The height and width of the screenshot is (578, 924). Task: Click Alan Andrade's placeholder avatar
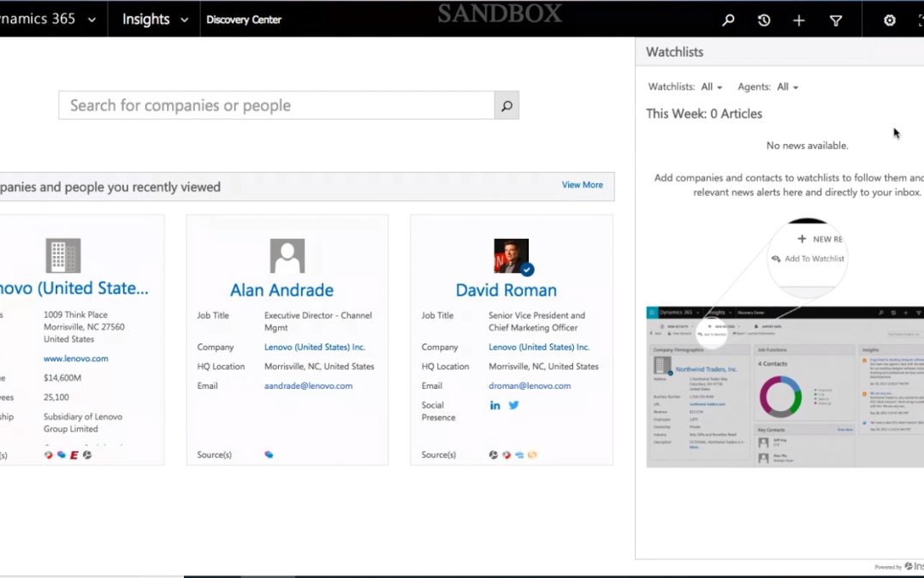click(287, 255)
